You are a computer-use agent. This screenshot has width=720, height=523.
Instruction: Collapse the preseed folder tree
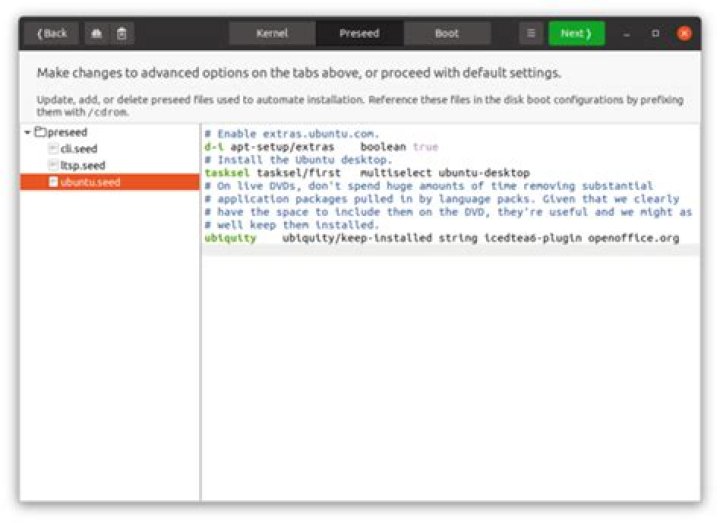tap(28, 133)
